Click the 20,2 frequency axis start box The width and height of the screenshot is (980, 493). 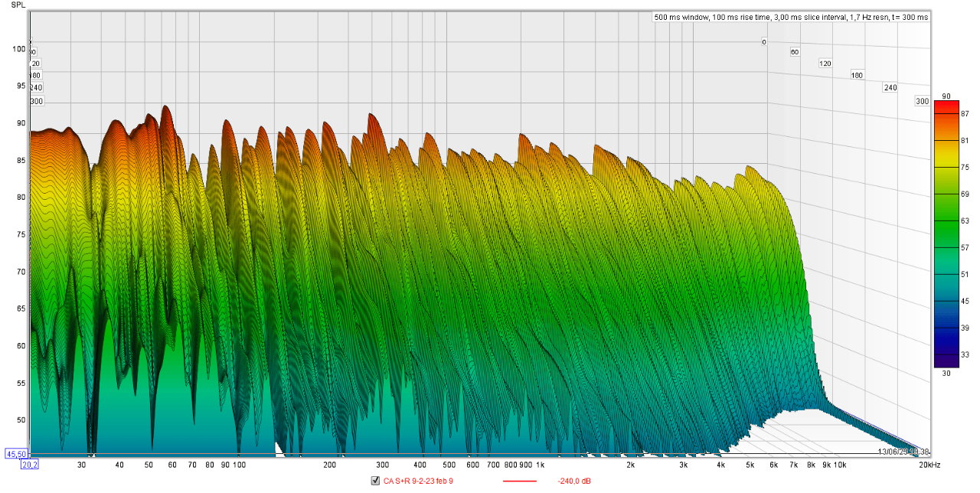(30, 465)
